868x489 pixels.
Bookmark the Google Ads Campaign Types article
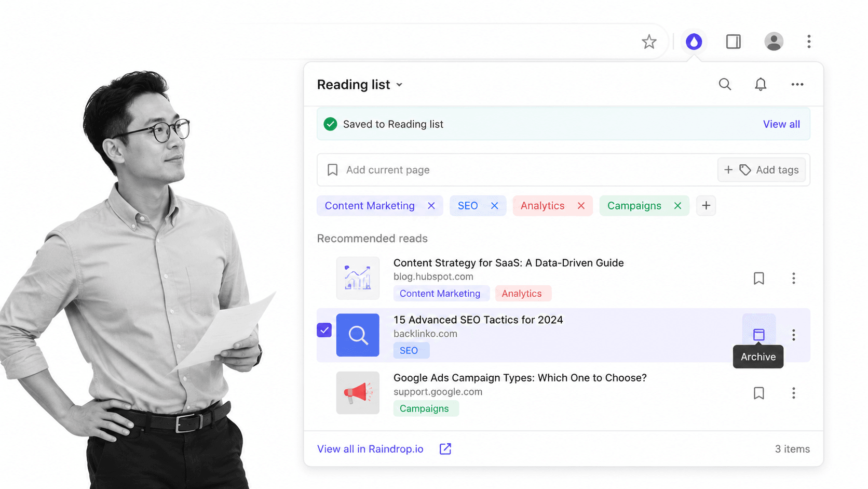coord(759,393)
